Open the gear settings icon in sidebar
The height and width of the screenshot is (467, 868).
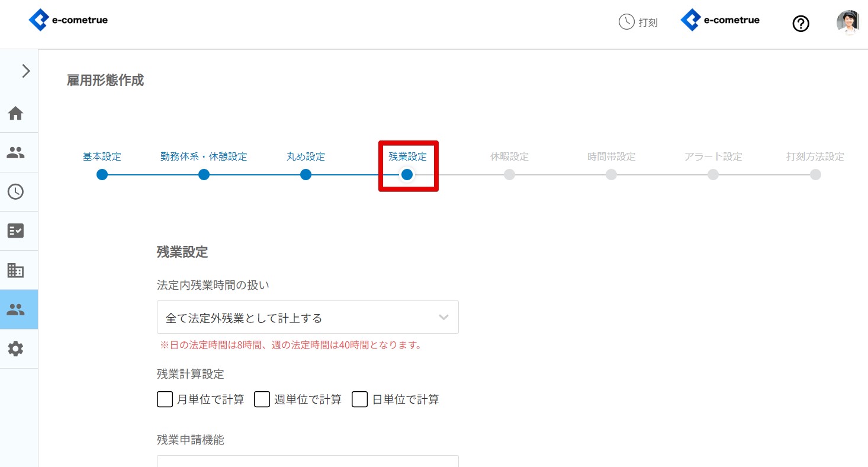pos(15,348)
